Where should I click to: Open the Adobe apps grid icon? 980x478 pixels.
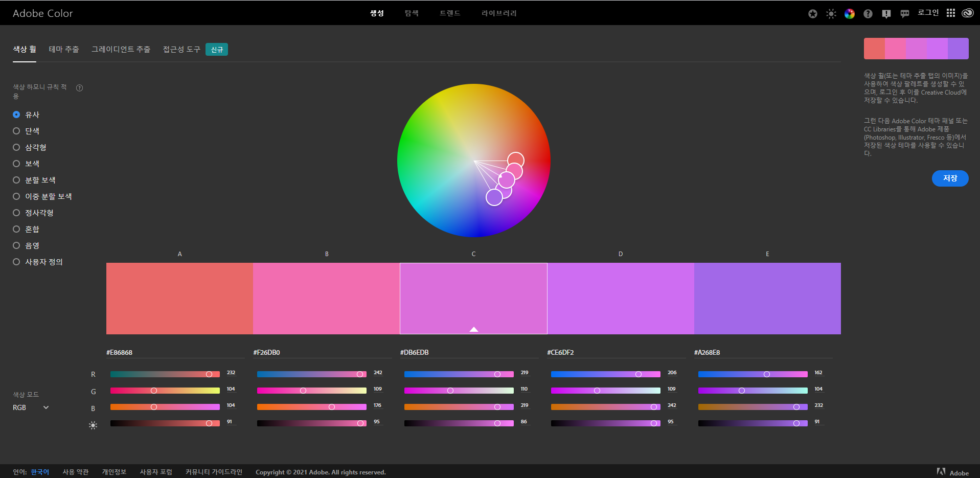pos(951,13)
